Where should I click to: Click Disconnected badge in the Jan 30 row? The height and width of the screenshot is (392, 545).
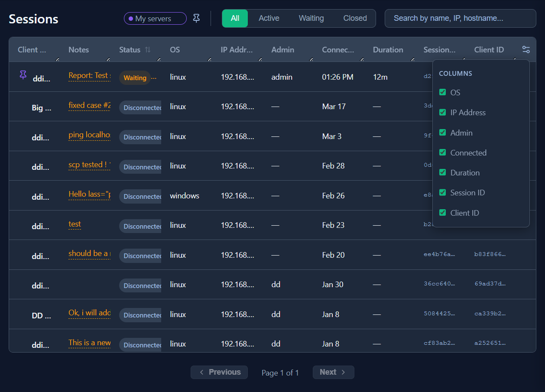[x=140, y=285]
